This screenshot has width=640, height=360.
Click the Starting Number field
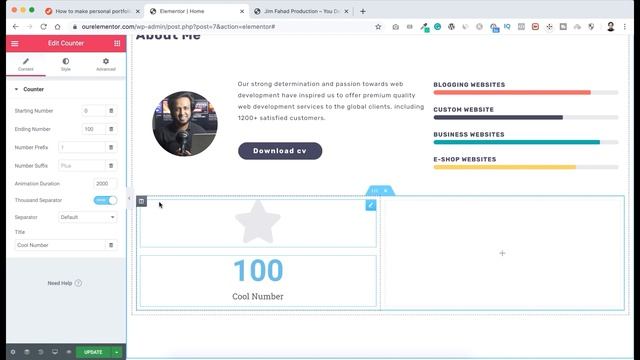pos(93,111)
